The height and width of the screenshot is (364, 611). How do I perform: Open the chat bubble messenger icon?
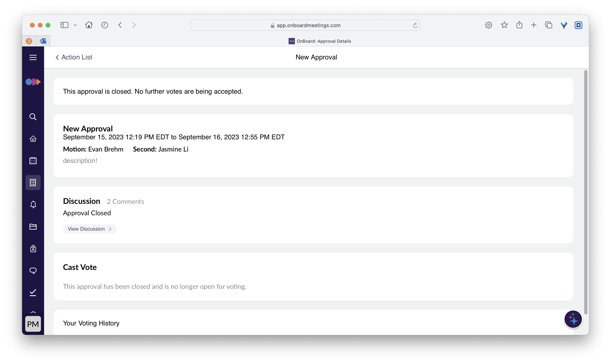(33, 271)
